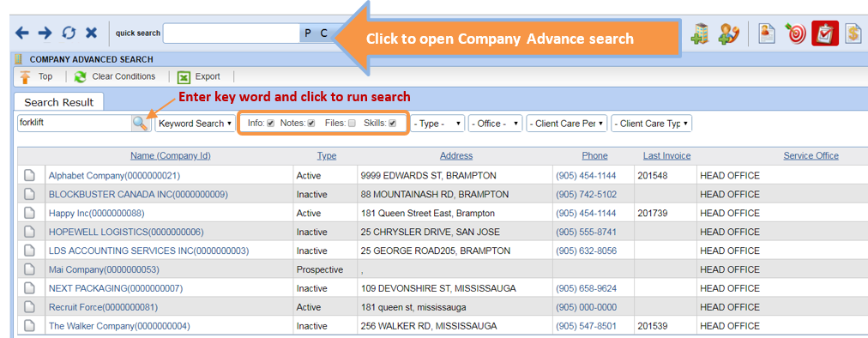Toggle the Info checkbox
This screenshot has height=338, width=868.
271,124
